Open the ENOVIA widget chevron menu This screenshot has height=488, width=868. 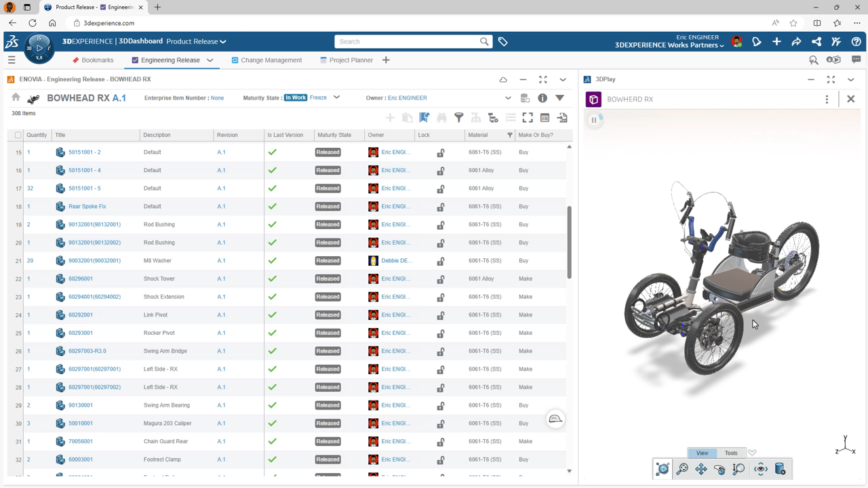563,79
